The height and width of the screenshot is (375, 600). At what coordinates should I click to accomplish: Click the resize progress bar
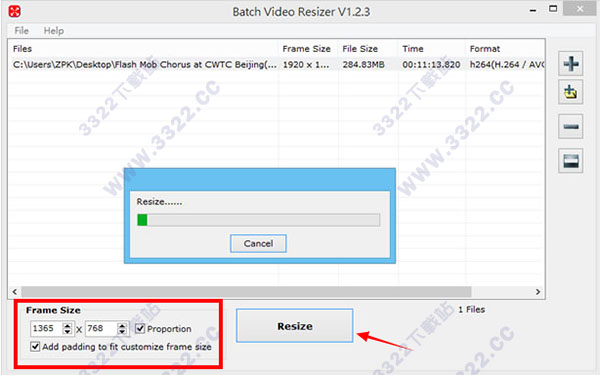click(x=259, y=220)
